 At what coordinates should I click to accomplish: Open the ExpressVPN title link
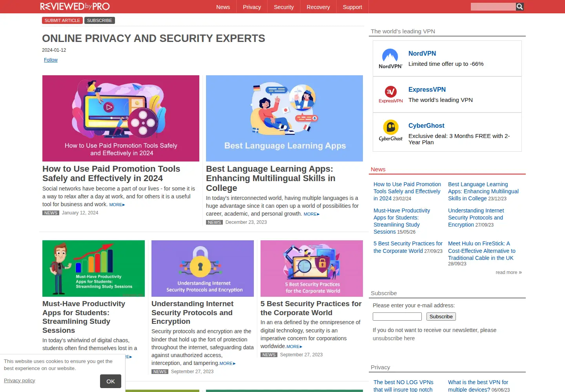click(427, 89)
